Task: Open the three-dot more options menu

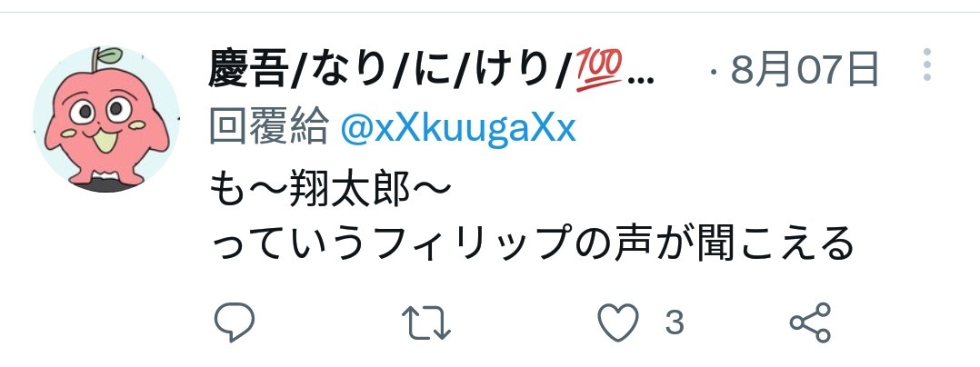Action: [927, 64]
